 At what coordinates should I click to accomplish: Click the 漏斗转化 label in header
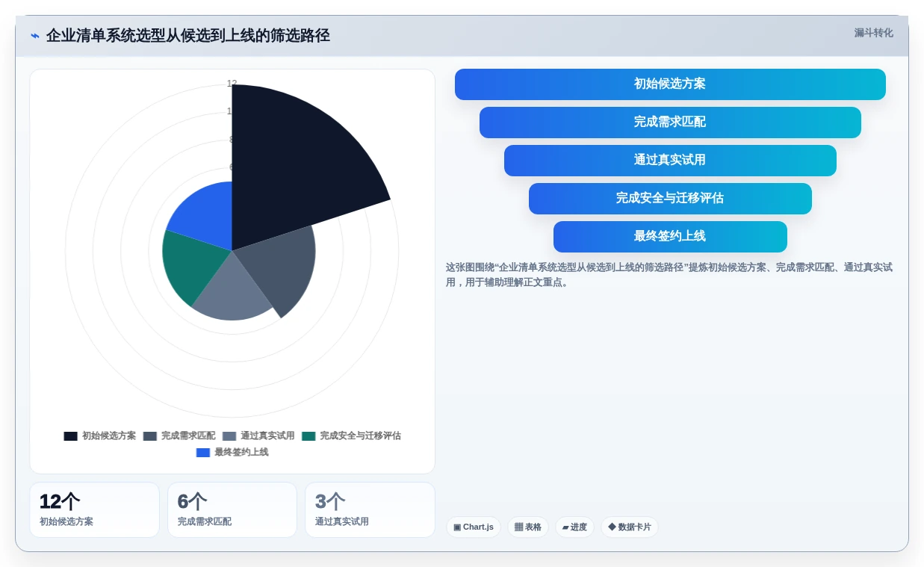click(873, 33)
